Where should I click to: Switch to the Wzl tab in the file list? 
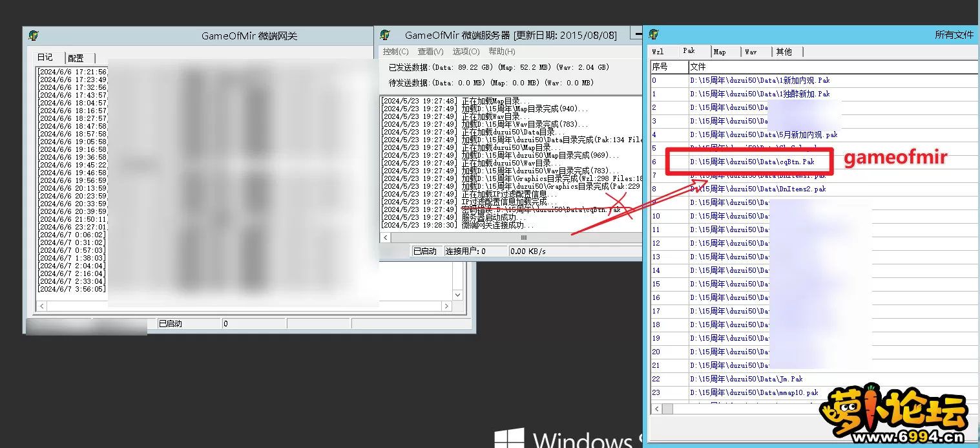[x=658, y=52]
